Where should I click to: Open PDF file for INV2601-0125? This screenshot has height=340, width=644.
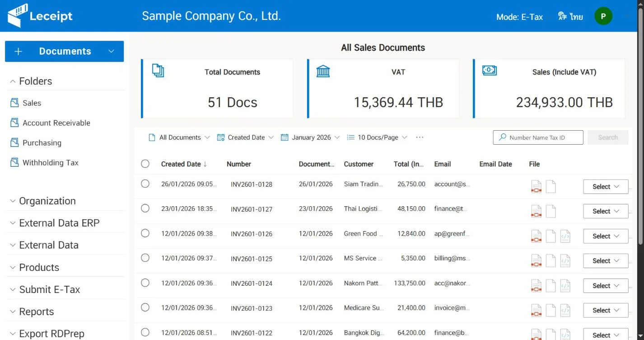(536, 261)
